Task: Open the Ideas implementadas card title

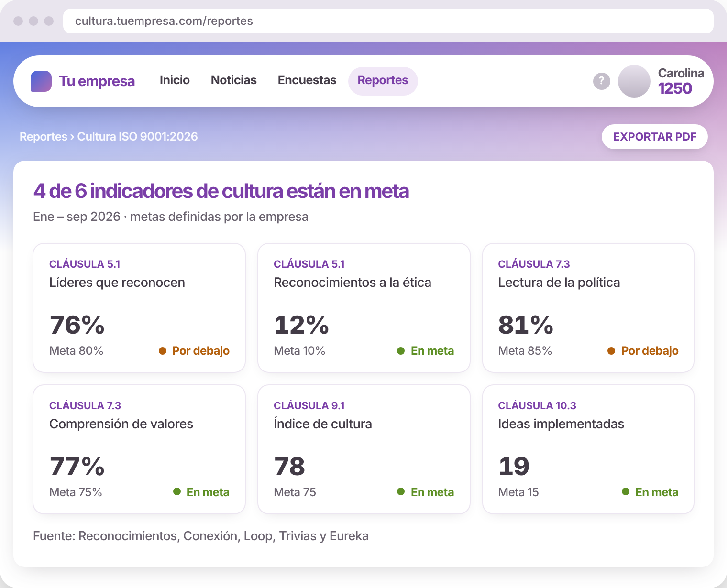Action: click(x=561, y=424)
